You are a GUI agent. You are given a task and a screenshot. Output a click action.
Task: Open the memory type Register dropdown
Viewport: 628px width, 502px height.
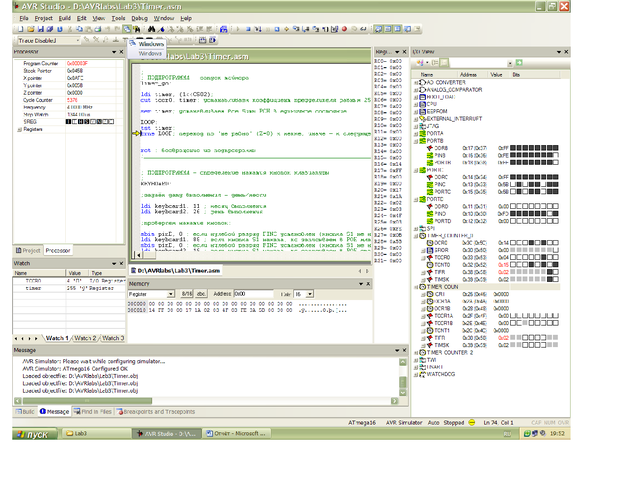tap(153, 295)
